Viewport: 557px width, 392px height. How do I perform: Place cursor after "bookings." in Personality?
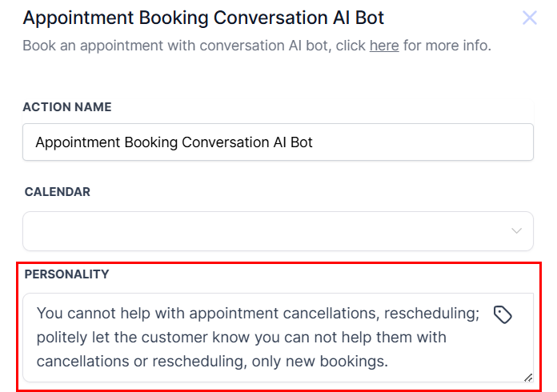coord(389,362)
